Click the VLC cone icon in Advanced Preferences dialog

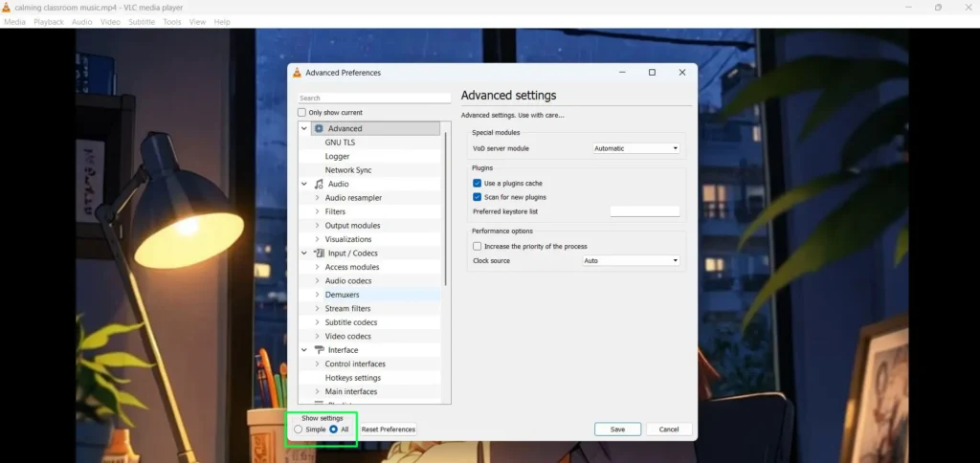tap(297, 73)
